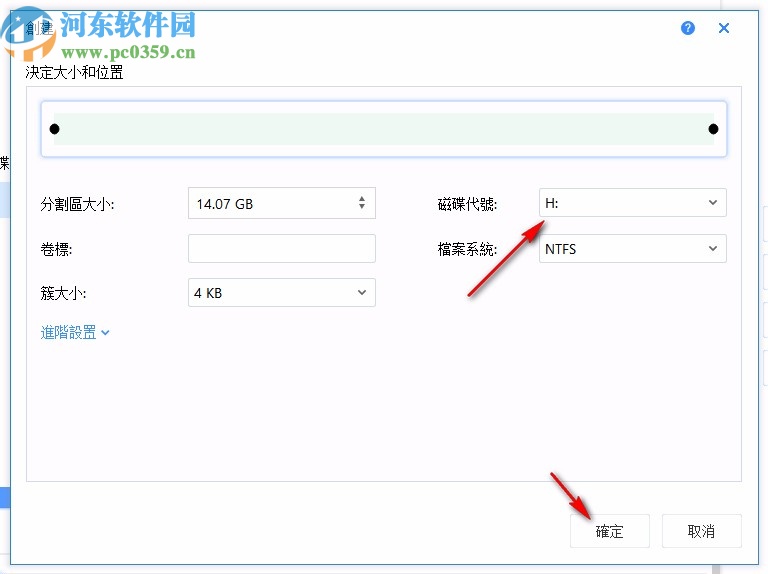The image size is (768, 574).
Task: Increase partition size with up arrow
Action: pyautogui.click(x=361, y=199)
